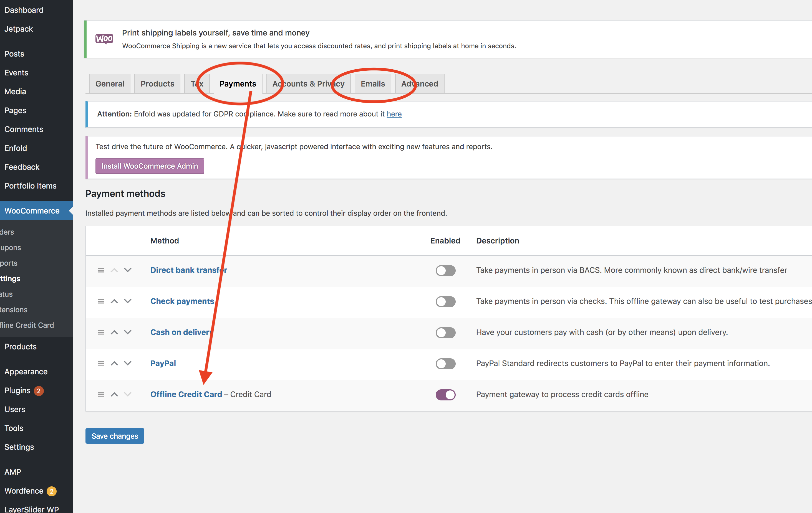Move Cash on delivery up with arrow
812x513 pixels.
(114, 332)
